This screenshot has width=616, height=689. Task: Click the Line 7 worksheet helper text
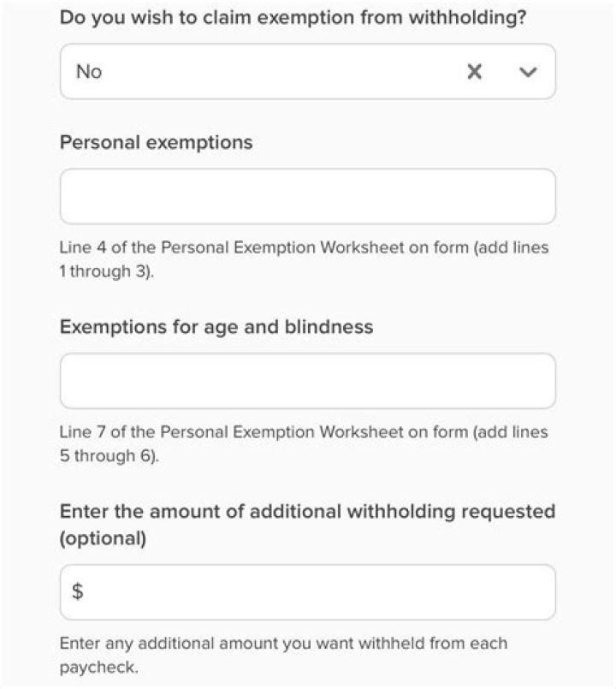click(303, 431)
